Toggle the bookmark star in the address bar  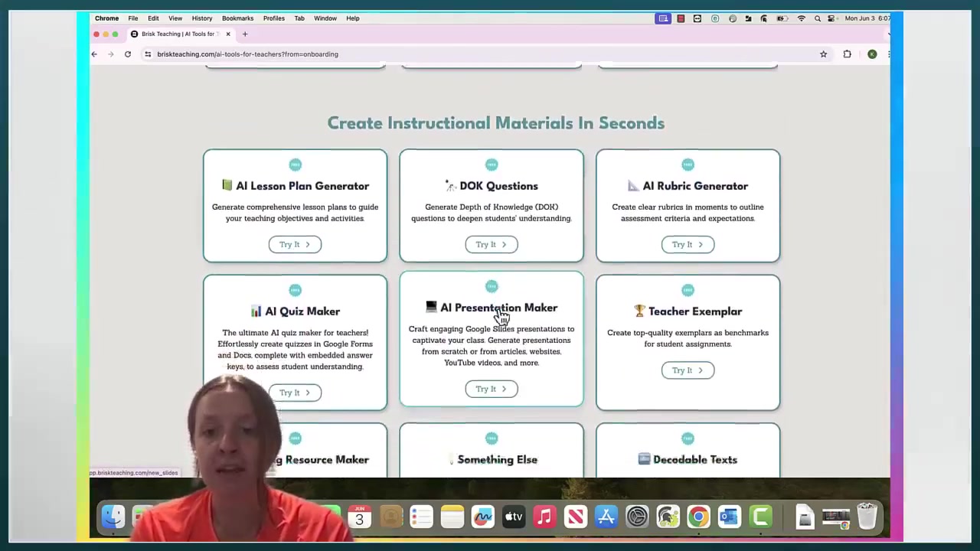pos(823,54)
